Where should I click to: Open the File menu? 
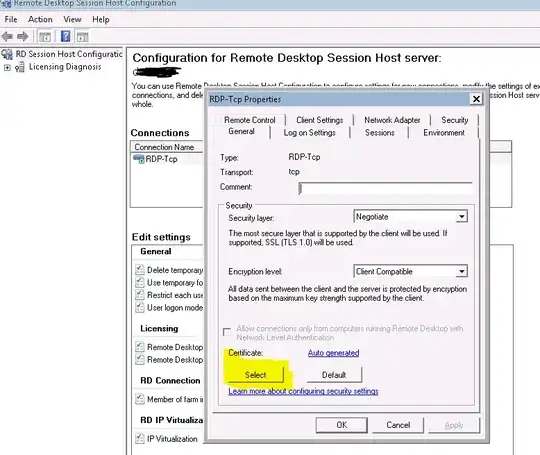coord(11,19)
